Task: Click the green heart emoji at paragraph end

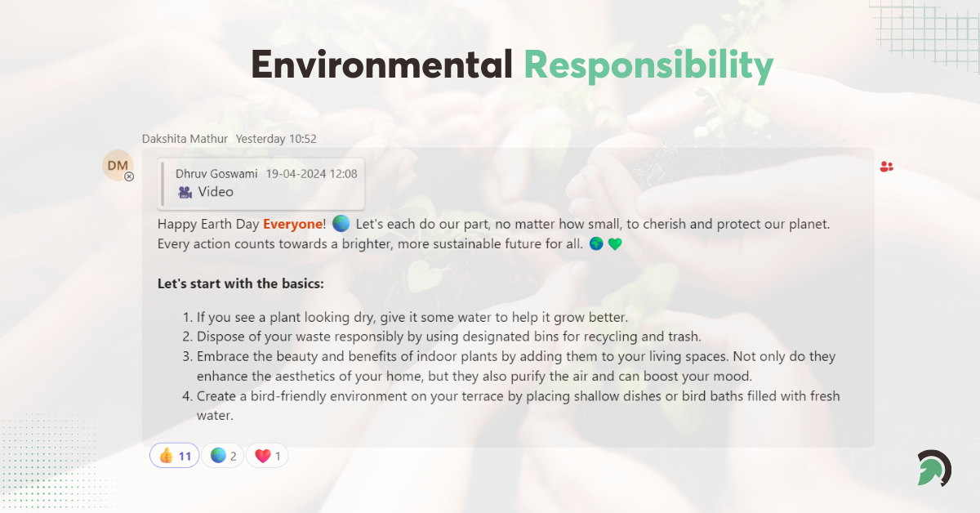Action: pyautogui.click(x=614, y=243)
